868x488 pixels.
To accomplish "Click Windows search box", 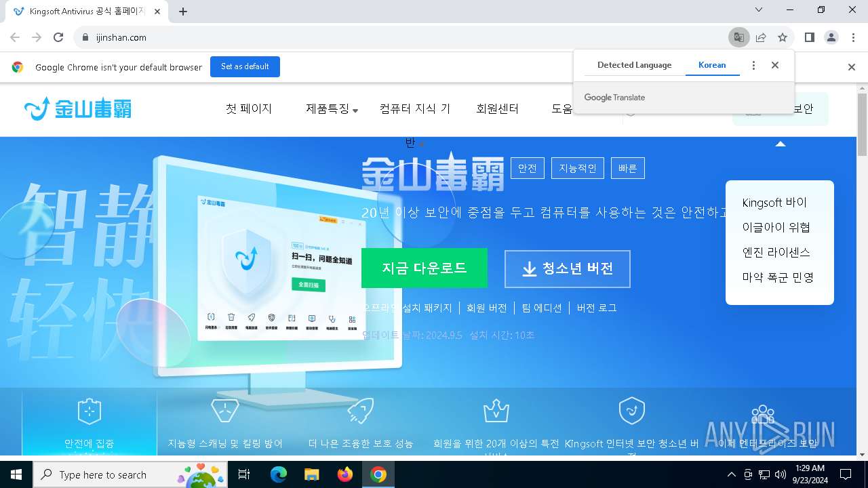I will click(130, 474).
